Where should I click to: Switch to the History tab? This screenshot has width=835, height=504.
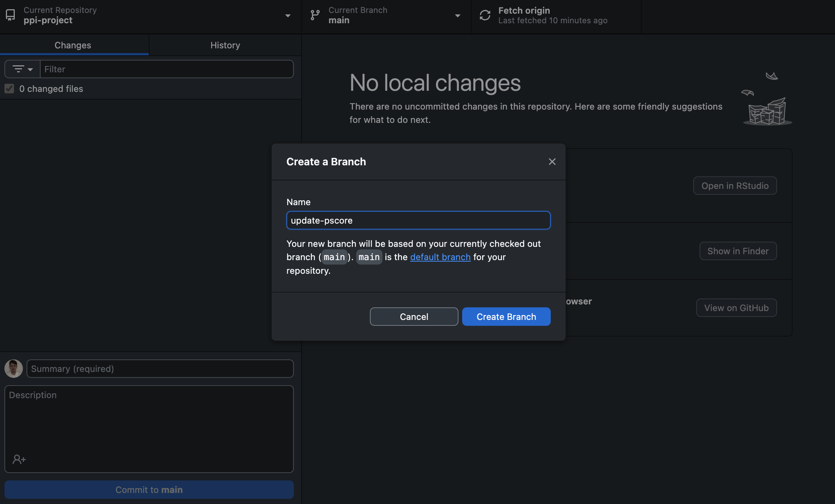pos(225,45)
